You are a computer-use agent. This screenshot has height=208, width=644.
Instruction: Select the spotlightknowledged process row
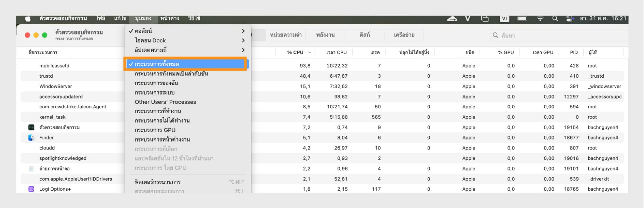click(322, 158)
